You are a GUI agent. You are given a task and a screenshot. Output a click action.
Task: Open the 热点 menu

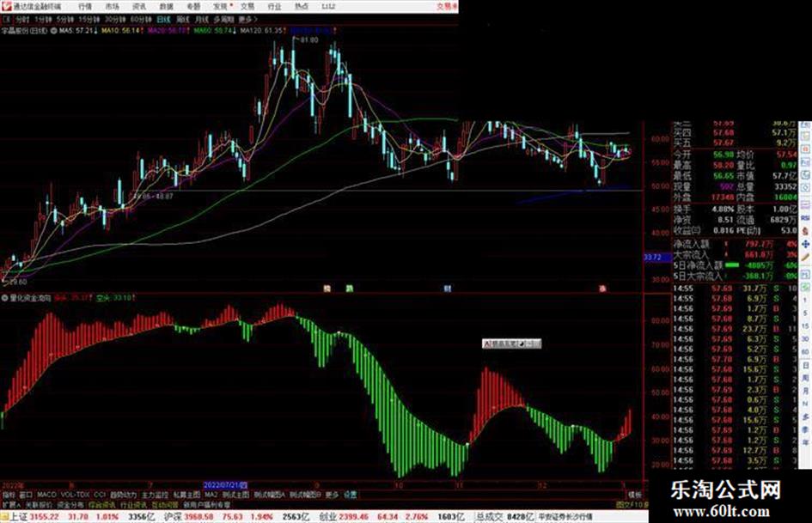[301, 6]
